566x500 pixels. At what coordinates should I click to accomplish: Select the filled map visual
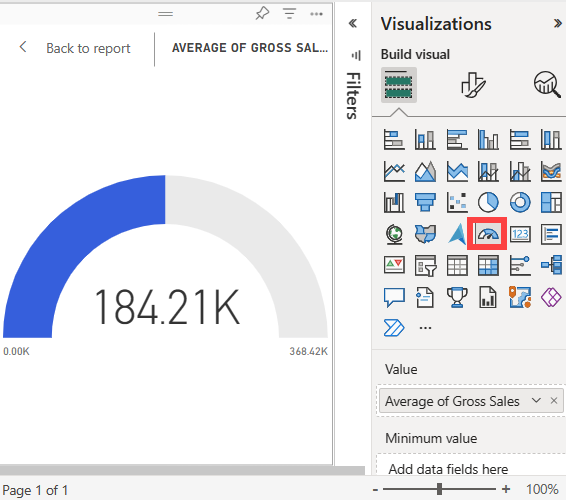coord(425,234)
